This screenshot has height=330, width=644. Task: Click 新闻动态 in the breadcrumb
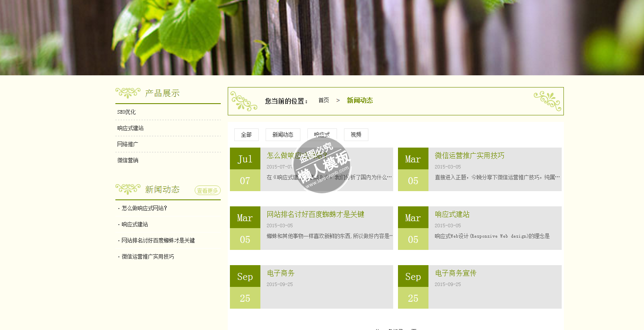tap(360, 100)
